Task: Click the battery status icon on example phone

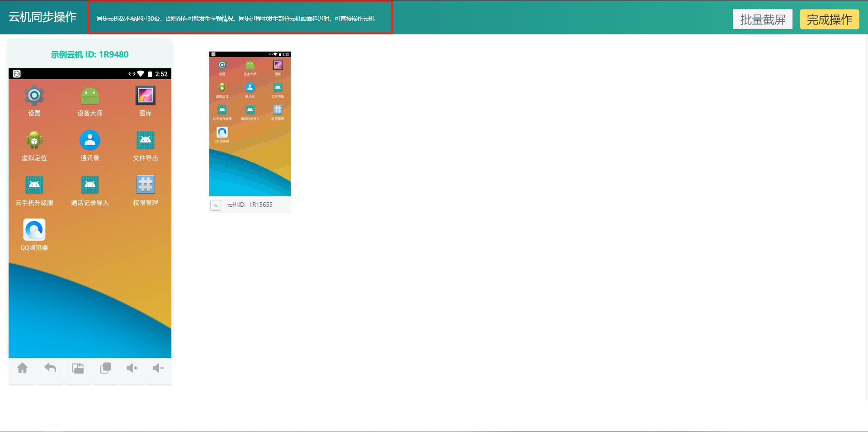Action: [x=150, y=74]
